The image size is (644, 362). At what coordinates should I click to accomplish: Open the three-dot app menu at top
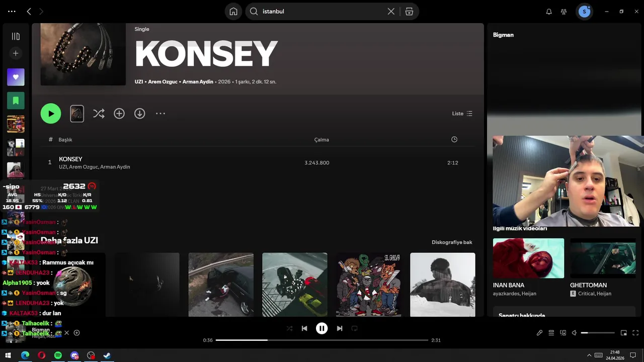click(x=12, y=12)
